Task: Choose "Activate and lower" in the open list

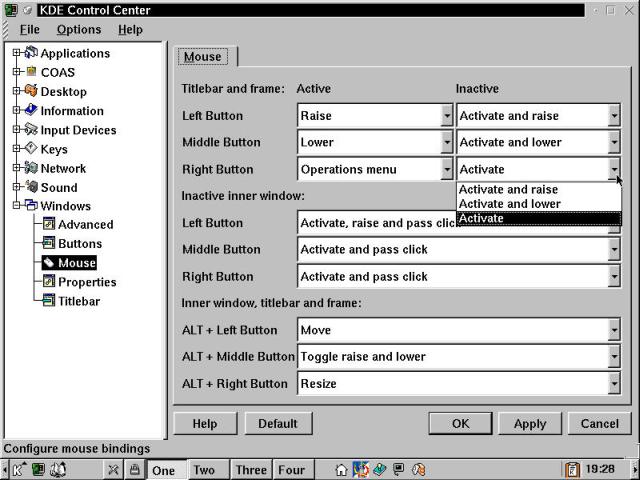Action: pyautogui.click(x=509, y=204)
